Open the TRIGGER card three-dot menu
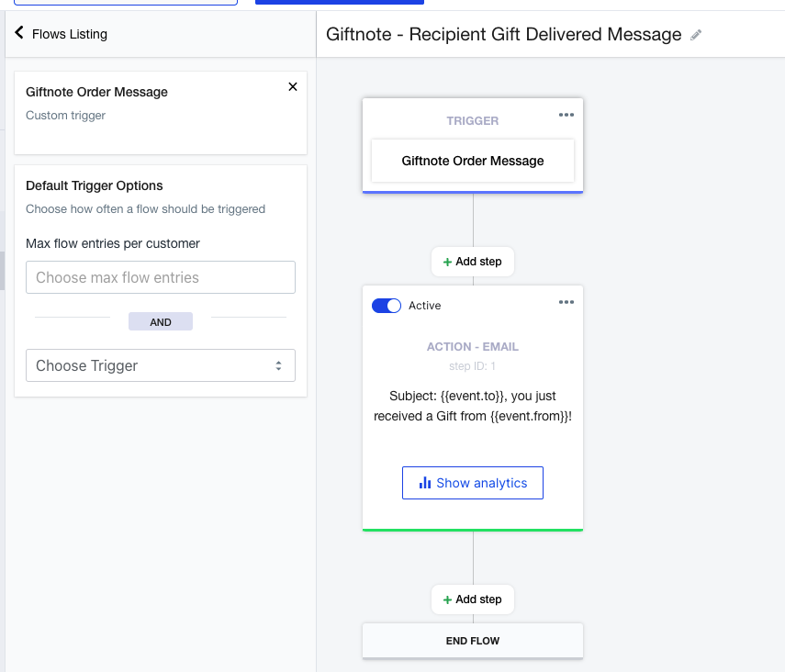 [566, 115]
